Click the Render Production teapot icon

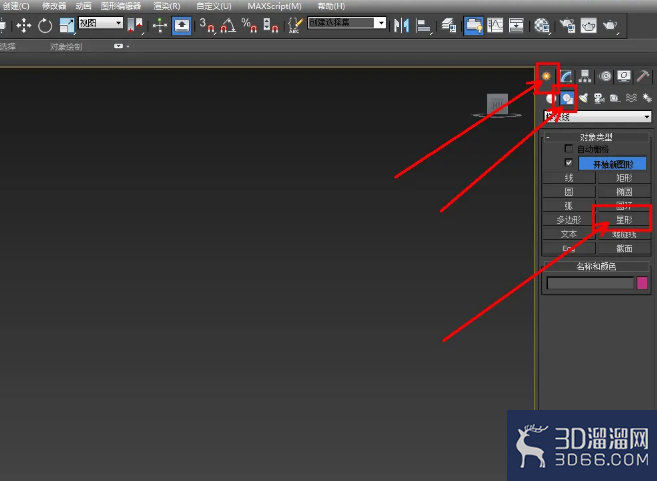[610, 26]
